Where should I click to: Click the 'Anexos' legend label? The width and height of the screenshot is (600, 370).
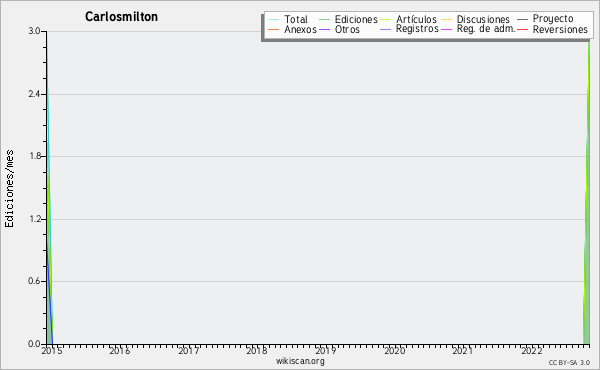(300, 29)
